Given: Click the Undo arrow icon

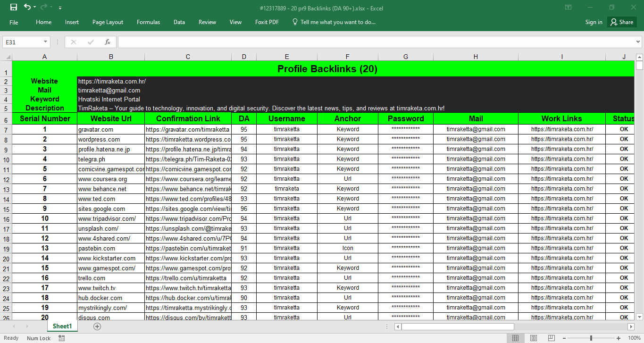Looking at the screenshot, I should coord(27,7).
